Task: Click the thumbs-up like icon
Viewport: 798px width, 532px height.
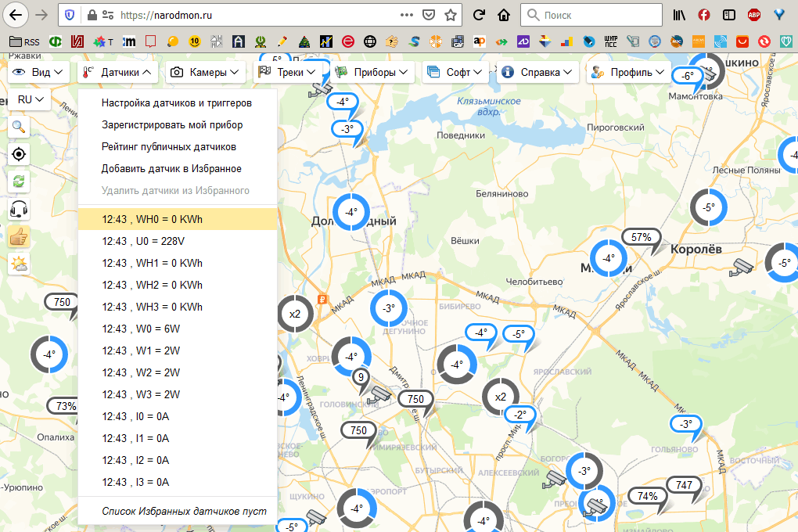Action: coord(19,237)
